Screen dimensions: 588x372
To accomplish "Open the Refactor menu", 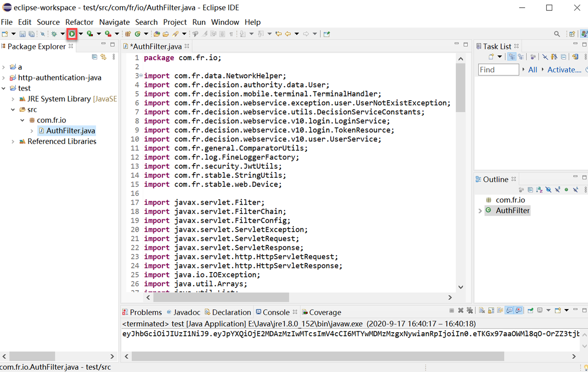I will pos(79,22).
